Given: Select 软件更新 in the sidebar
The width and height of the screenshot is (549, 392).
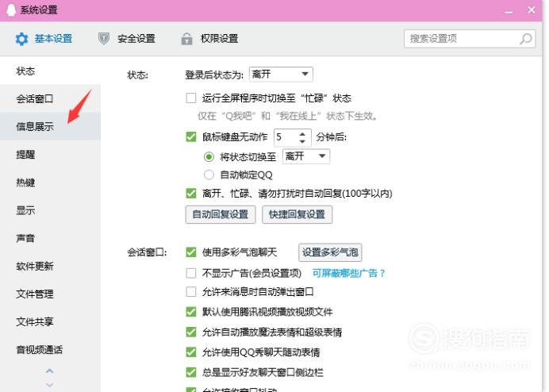Looking at the screenshot, I should [x=50, y=266].
